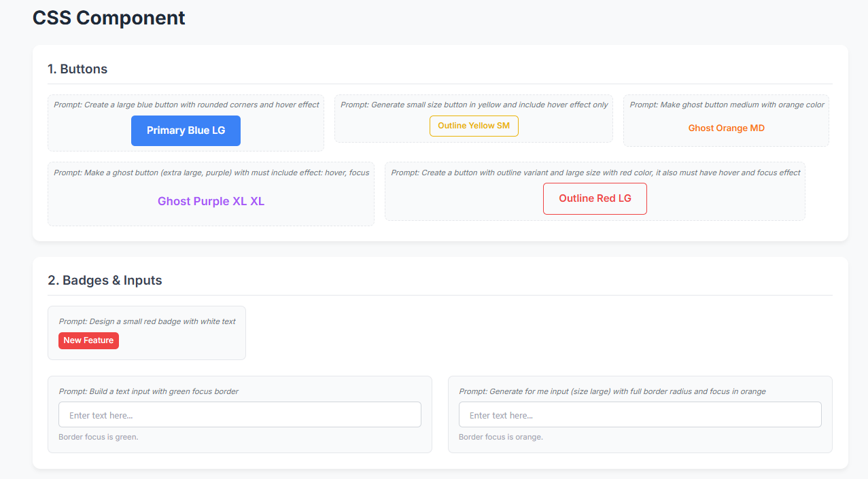Click the purple ghost button prompt text
This screenshot has height=479, width=868.
(211, 173)
